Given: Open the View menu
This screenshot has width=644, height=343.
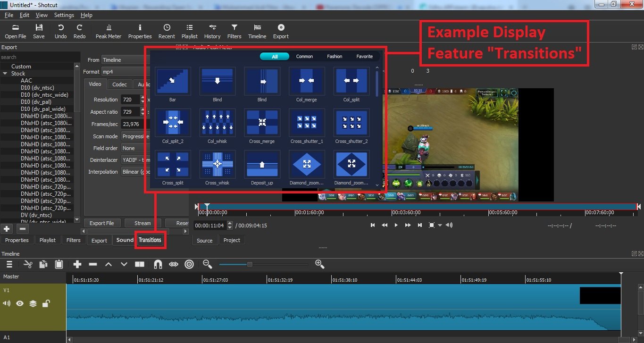Looking at the screenshot, I should coord(42,15).
